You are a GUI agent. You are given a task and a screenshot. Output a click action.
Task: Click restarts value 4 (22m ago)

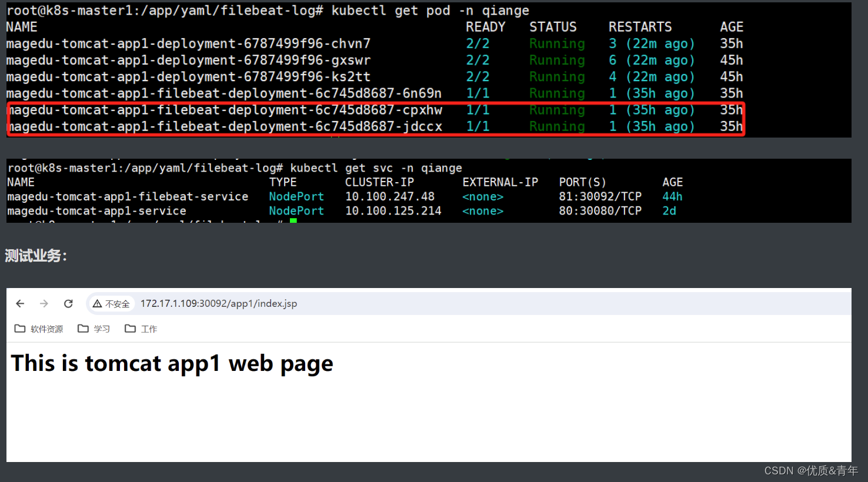pyautogui.click(x=652, y=76)
